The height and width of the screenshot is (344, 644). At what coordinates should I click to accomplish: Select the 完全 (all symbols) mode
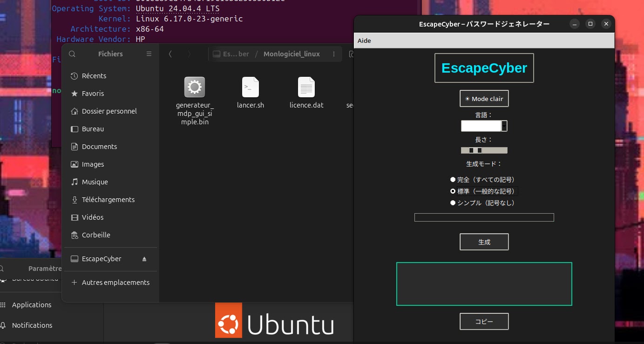pyautogui.click(x=482, y=179)
